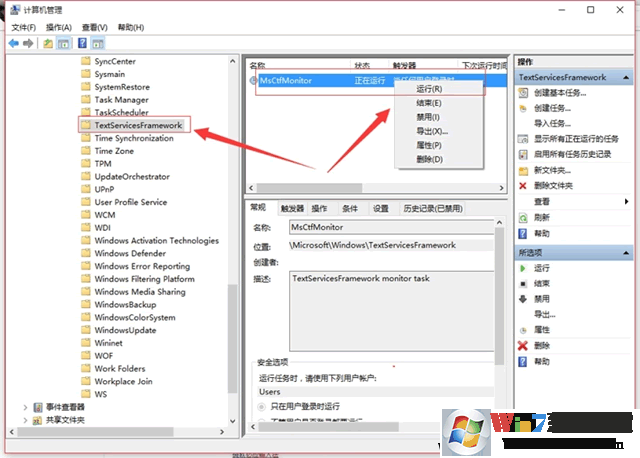Click the End (结束) stop icon
The image size is (640, 458).
(523, 284)
